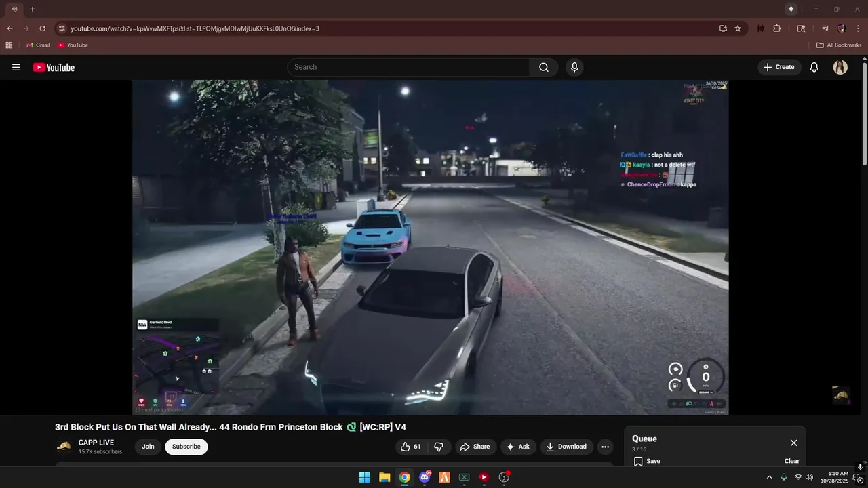Click the CAPP LIVE channel avatar
Screen dimensions: 868x488
tap(64, 446)
